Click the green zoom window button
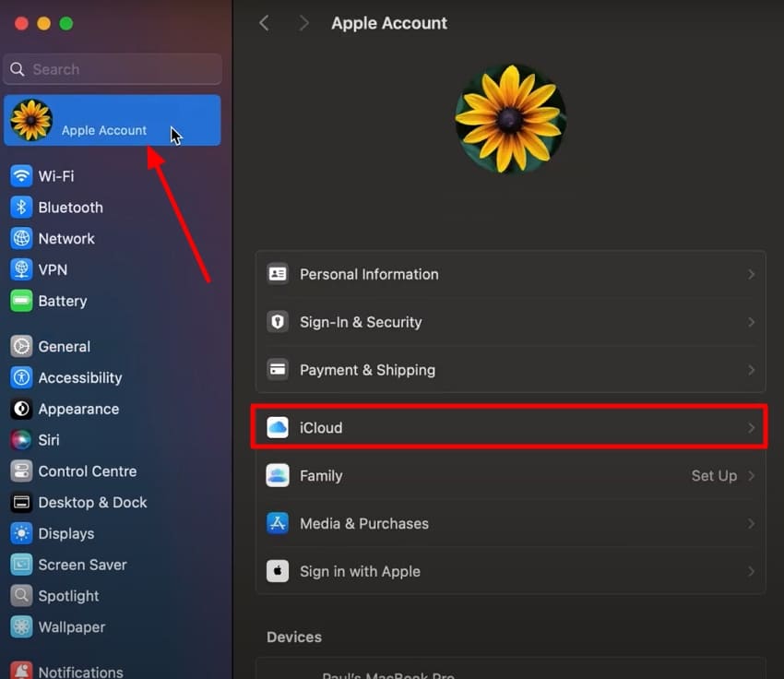 pos(66,23)
